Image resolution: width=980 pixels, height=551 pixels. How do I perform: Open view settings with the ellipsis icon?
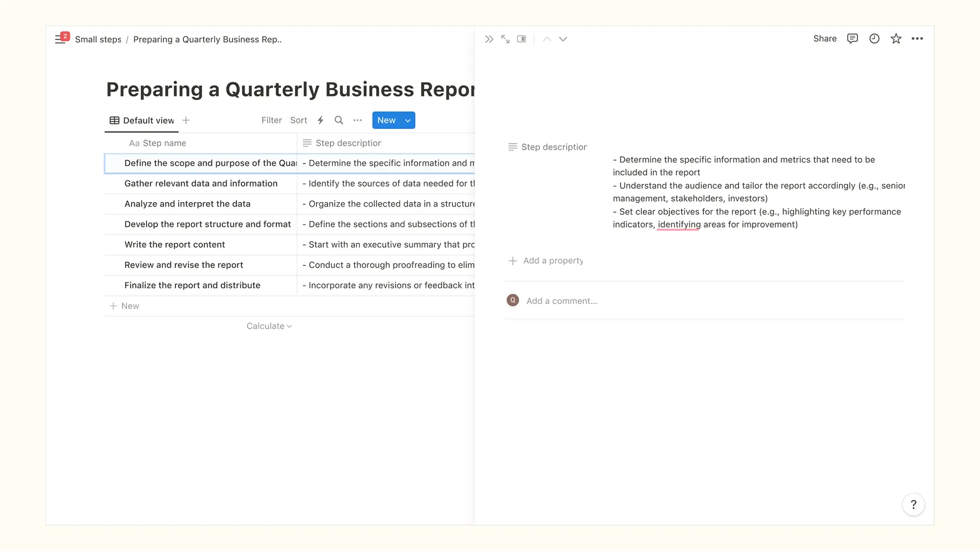357,120
